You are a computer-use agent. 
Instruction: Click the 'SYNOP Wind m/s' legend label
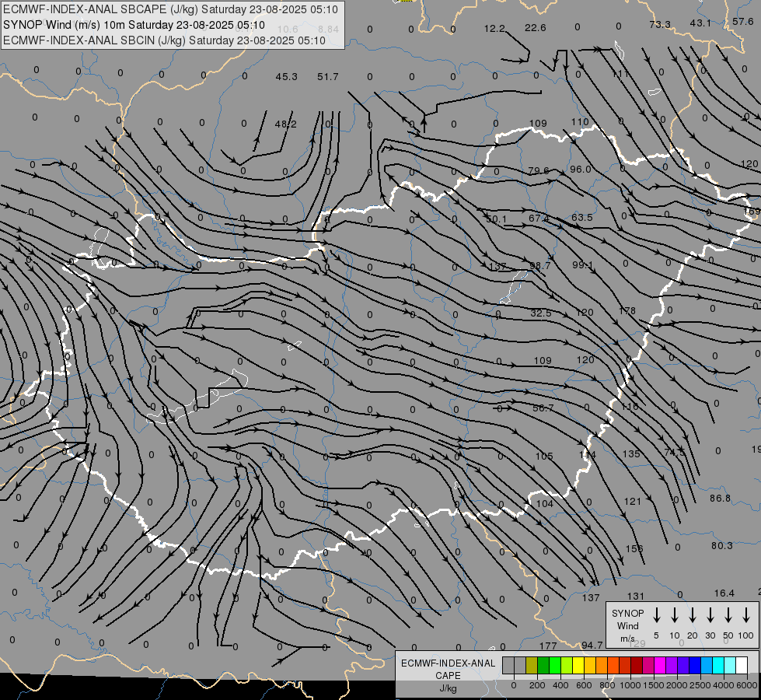(627, 625)
